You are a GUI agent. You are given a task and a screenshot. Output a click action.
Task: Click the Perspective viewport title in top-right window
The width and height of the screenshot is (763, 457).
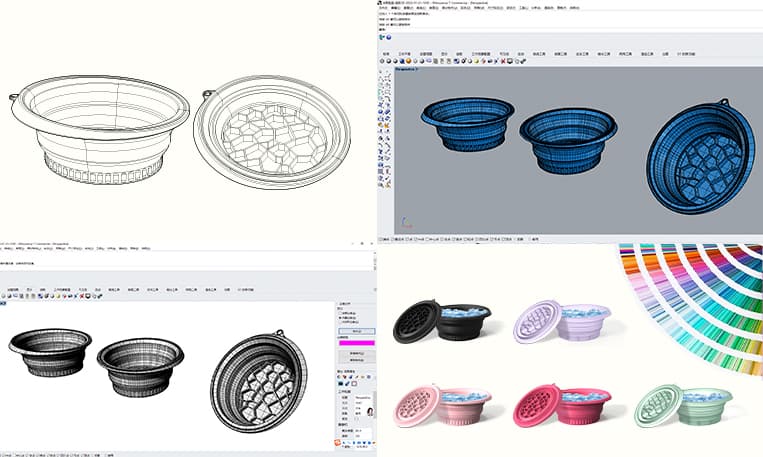[x=406, y=70]
